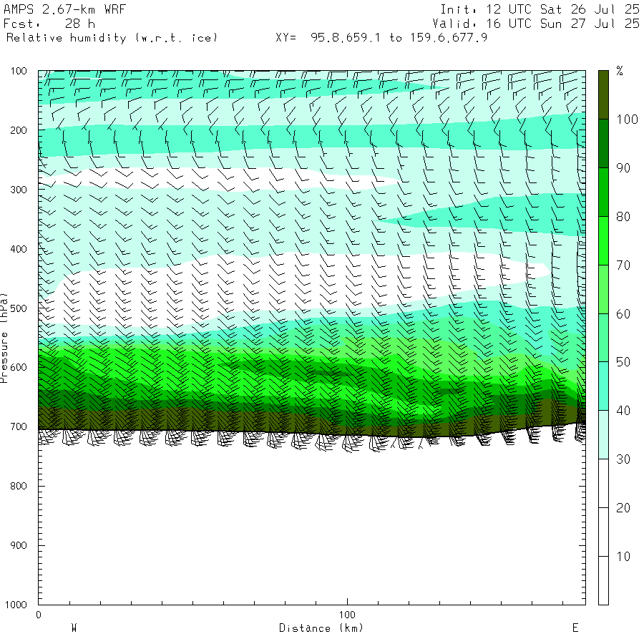The height and width of the screenshot is (644, 644).
Task: Click the colorbar label 80
Action: coord(623,217)
